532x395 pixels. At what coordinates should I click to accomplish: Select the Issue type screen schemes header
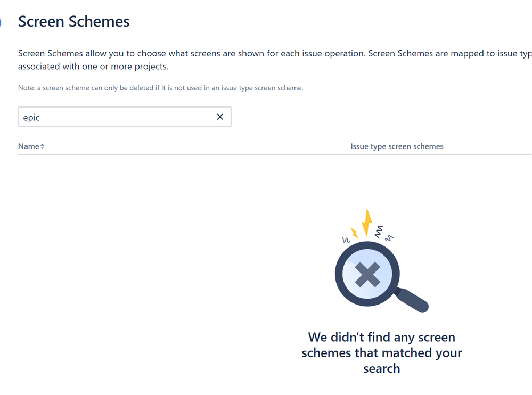coord(397,146)
